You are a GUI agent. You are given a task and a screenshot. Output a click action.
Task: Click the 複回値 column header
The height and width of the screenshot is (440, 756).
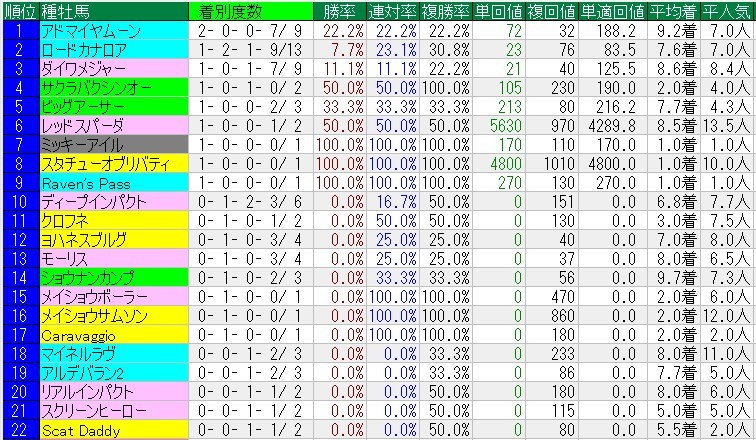[x=552, y=12]
